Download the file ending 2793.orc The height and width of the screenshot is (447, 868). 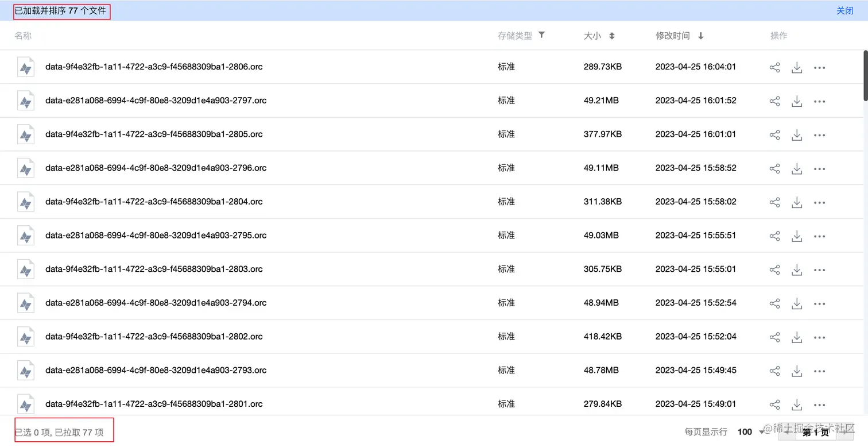[797, 371]
